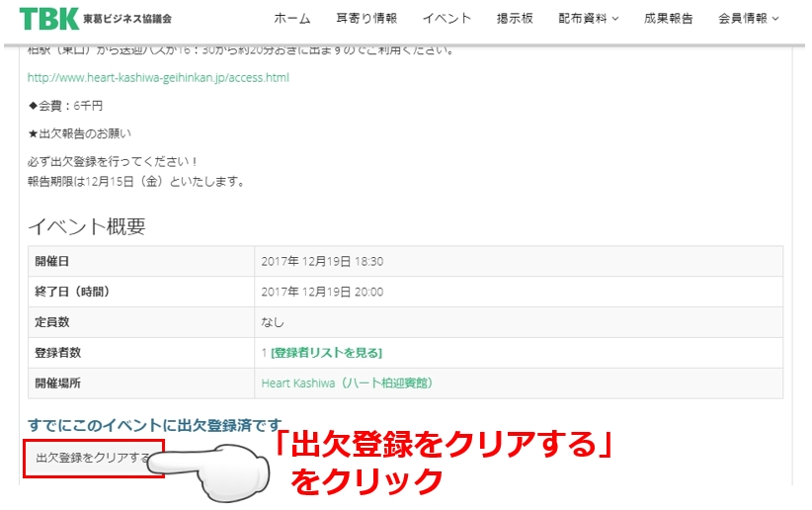The image size is (812, 510).
Task: Navigate to 成果報告
Action: (x=668, y=19)
